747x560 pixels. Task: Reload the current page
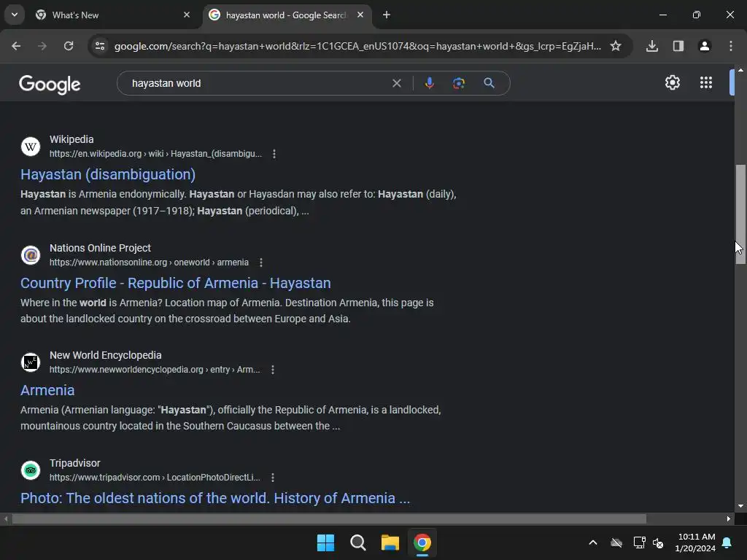click(x=69, y=46)
